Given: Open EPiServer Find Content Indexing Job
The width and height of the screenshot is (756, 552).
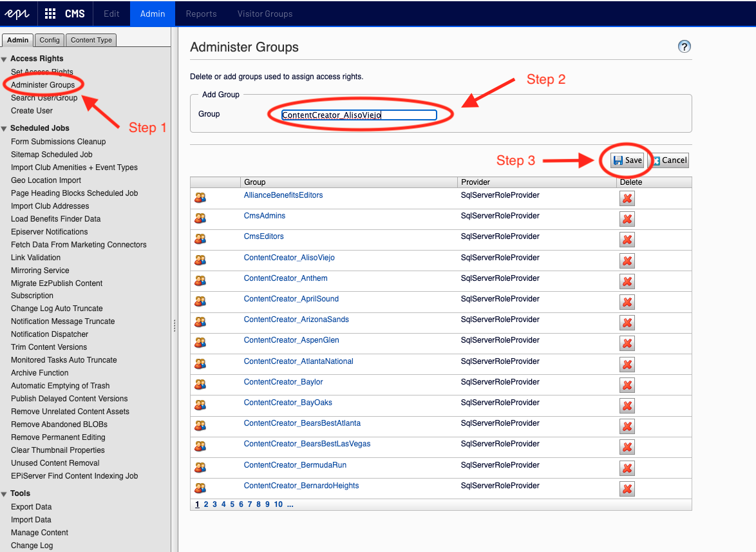Looking at the screenshot, I should [74, 476].
